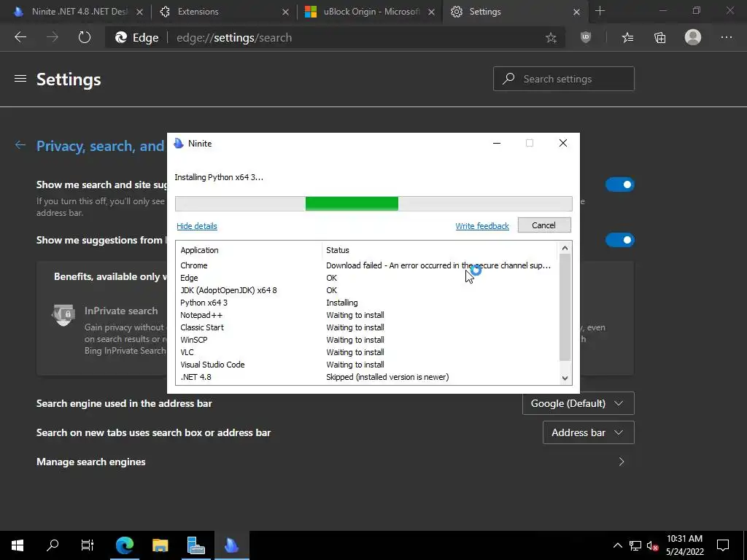
Task: Select the .NET 4.8 row
Action: pyautogui.click(x=367, y=377)
